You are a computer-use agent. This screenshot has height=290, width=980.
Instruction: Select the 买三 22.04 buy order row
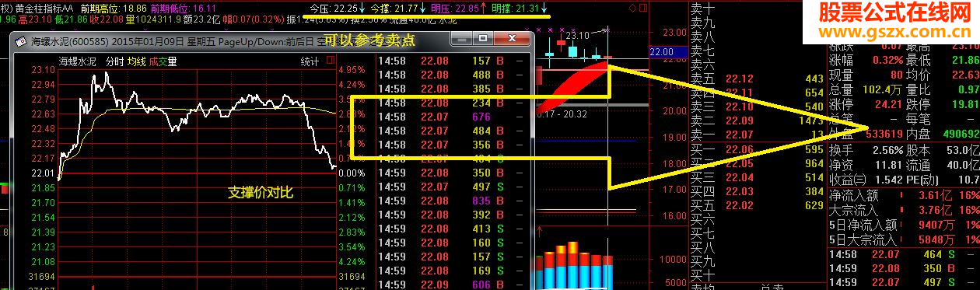coord(757,177)
